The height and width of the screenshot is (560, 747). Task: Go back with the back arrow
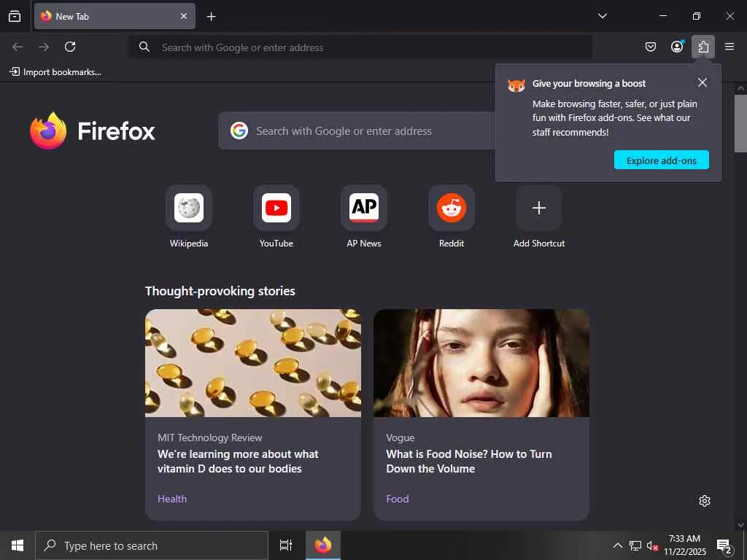pos(18,47)
